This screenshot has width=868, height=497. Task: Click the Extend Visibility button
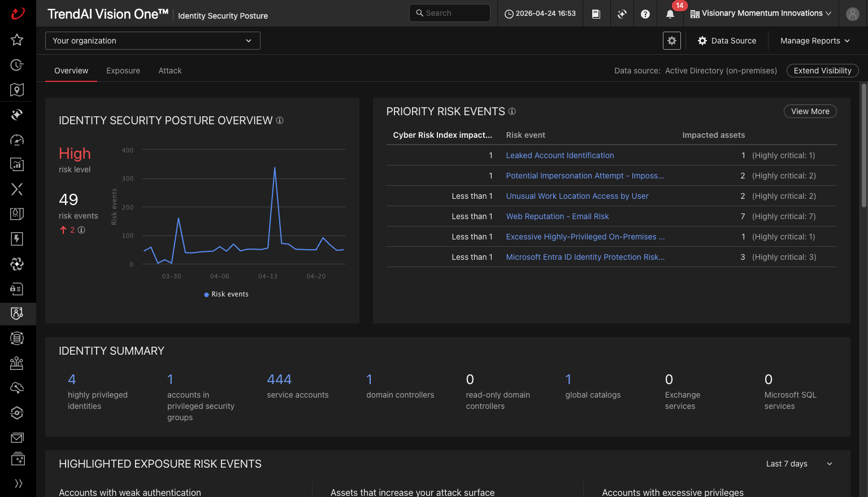[x=823, y=71]
